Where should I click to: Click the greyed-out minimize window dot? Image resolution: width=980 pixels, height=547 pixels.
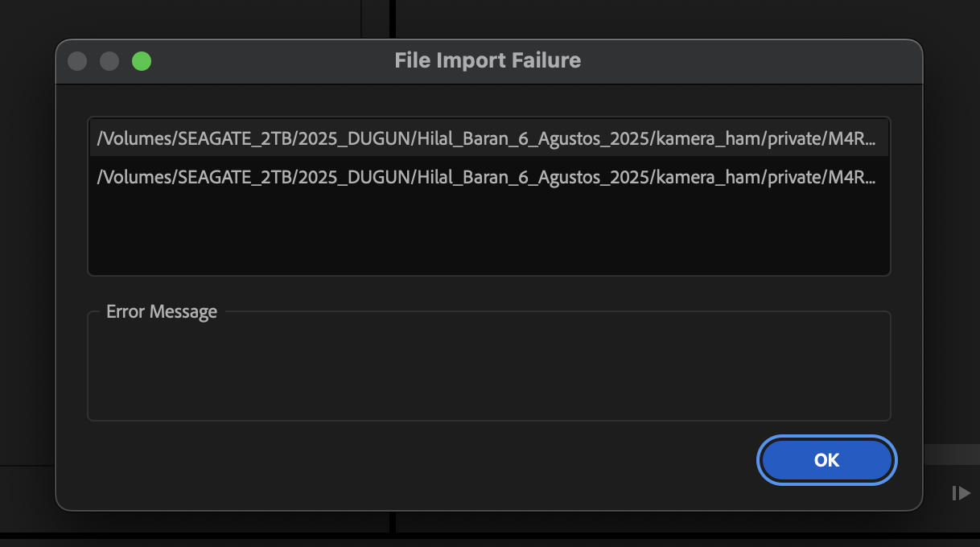pos(109,61)
